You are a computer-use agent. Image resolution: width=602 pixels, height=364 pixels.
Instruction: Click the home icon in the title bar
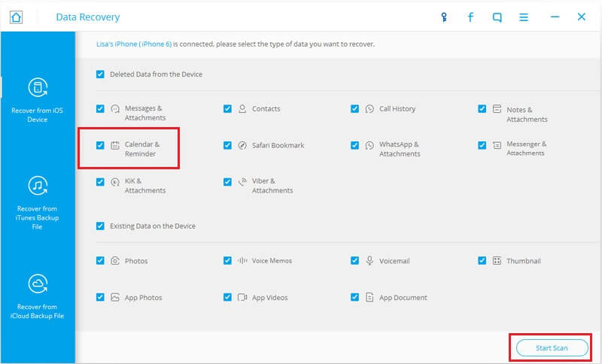pos(16,17)
